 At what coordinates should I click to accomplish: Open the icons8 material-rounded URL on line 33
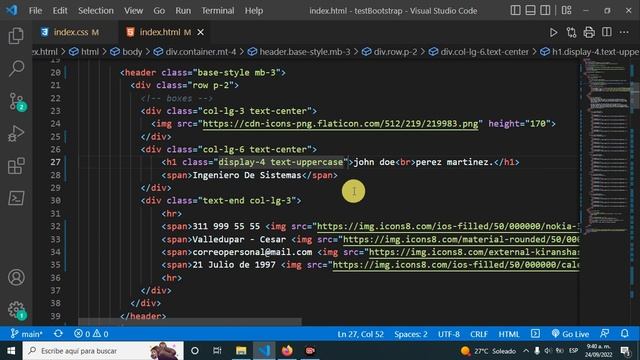[461, 239]
